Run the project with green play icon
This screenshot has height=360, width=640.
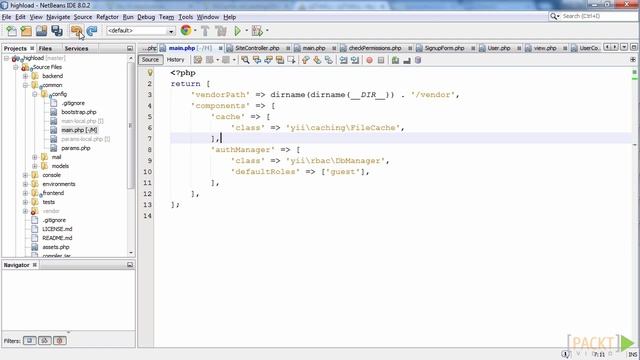[x=237, y=31]
